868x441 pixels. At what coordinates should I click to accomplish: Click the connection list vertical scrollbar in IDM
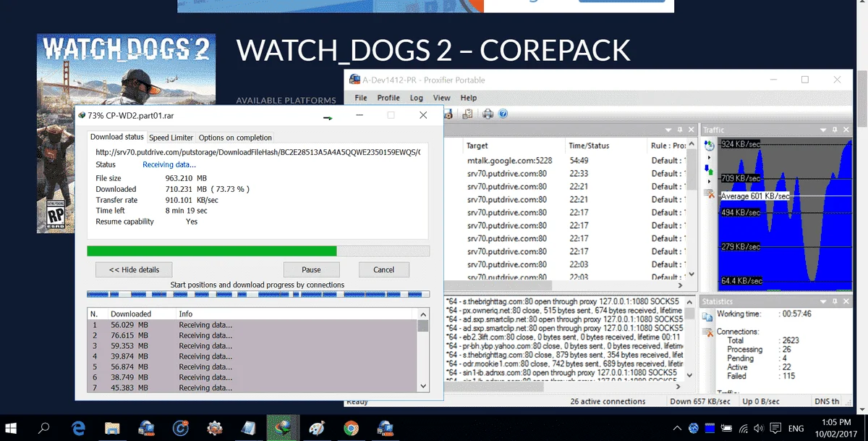click(x=423, y=350)
